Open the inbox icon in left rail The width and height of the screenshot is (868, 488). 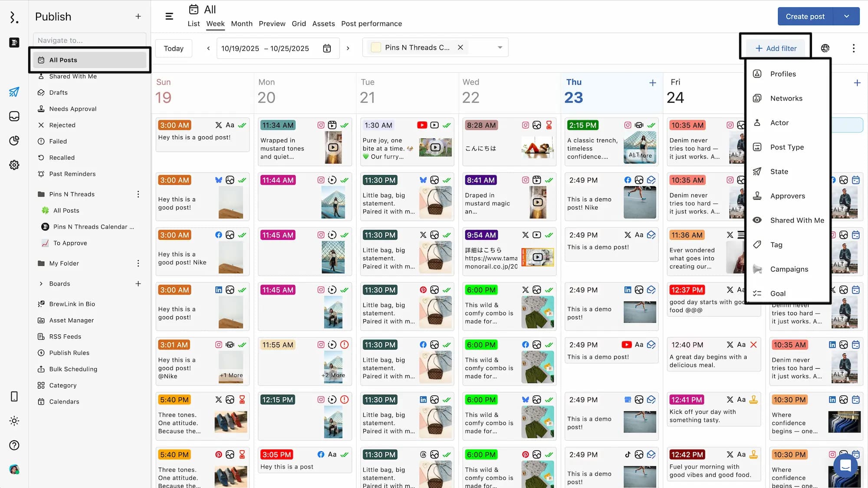(14, 116)
